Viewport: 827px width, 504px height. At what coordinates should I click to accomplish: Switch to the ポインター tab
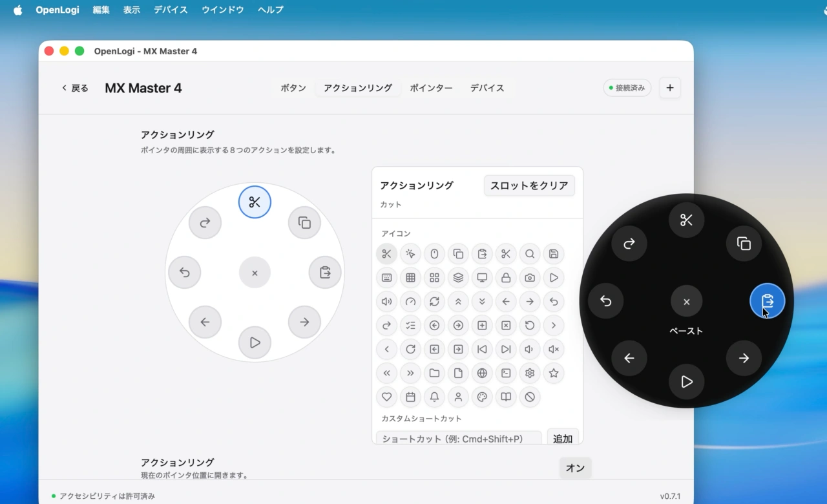pos(431,88)
